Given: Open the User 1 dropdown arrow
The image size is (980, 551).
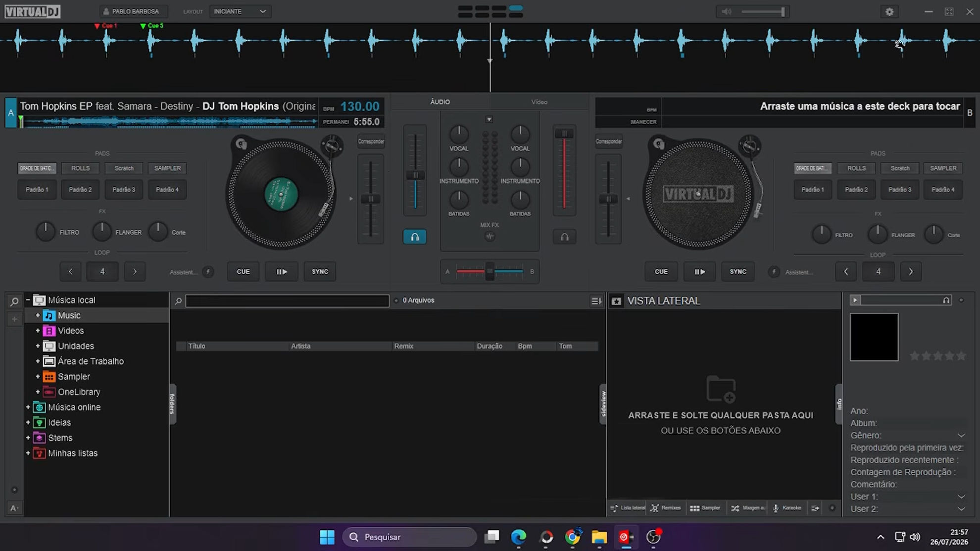Looking at the screenshot, I should point(961,497).
